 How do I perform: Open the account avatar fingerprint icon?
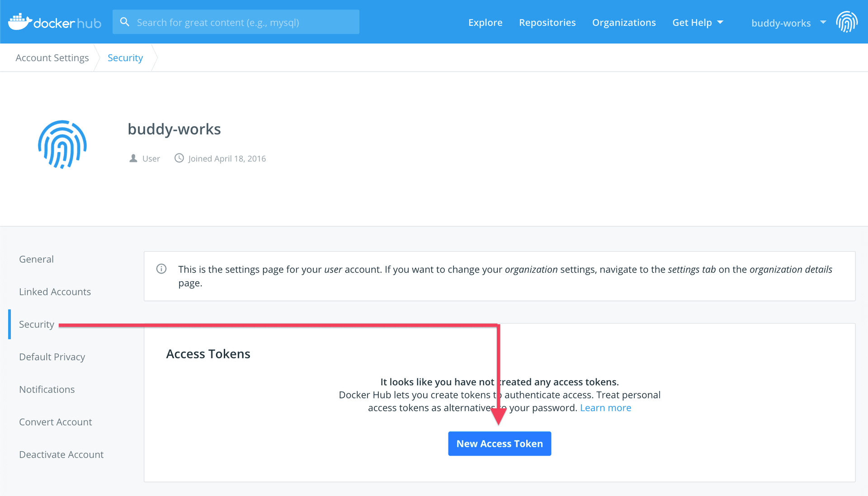(x=847, y=22)
